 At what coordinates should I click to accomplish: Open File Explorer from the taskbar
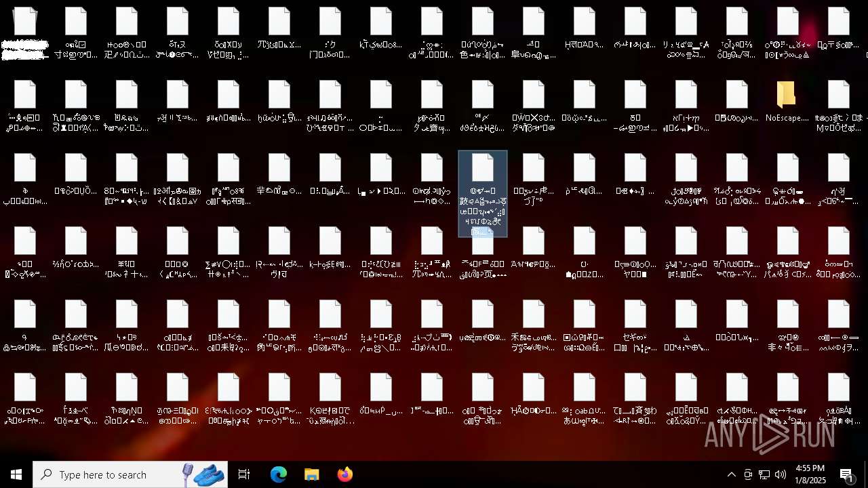click(x=312, y=474)
